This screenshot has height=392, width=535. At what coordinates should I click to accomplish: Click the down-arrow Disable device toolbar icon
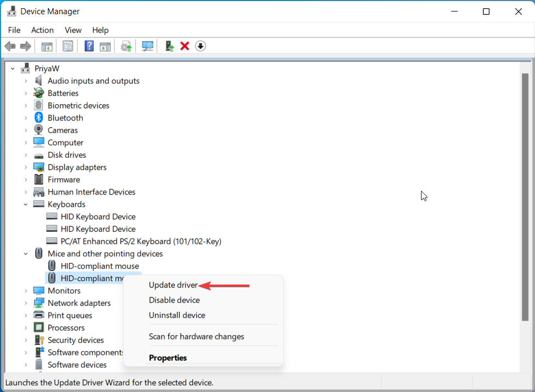pos(201,46)
